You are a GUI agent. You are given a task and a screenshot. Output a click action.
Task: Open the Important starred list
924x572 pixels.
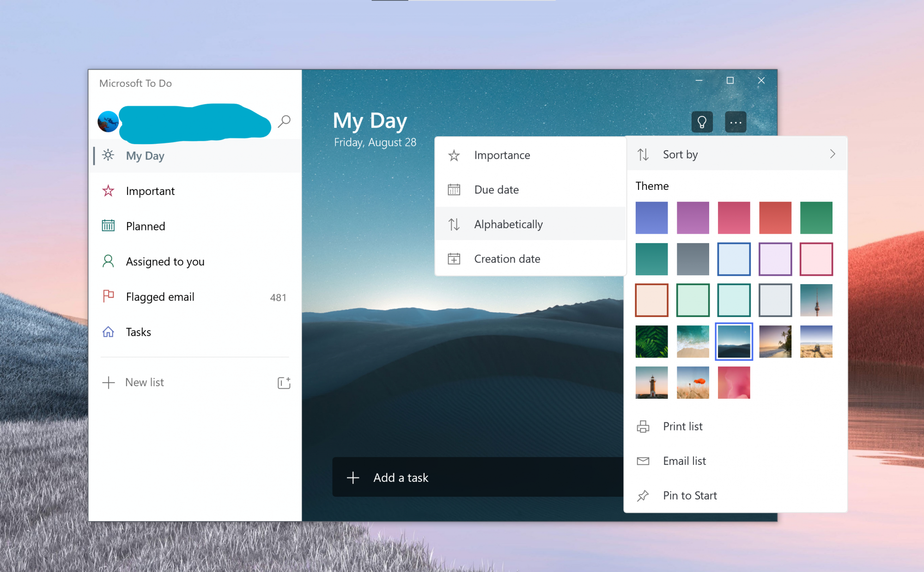[150, 191]
